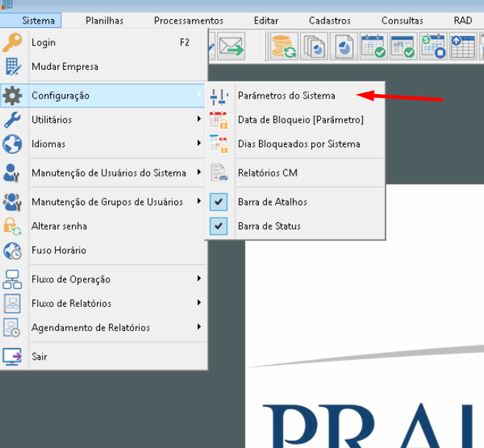
Task: Open Data de Bloqueio [Parâmetro]
Action: (295, 119)
